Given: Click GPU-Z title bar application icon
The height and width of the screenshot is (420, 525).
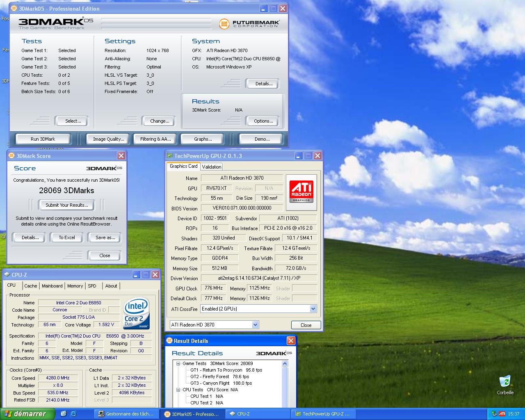Looking at the screenshot, I should tap(169, 156).
